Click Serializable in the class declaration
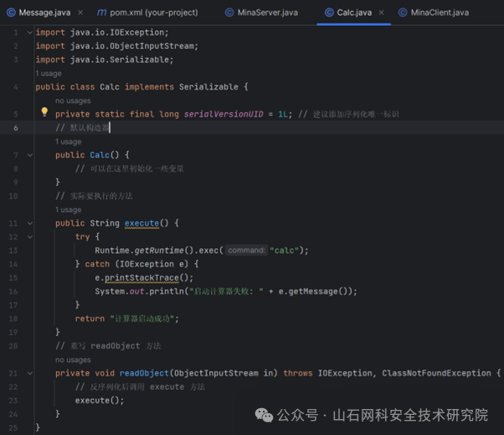This screenshot has height=435, width=504. pyautogui.click(x=208, y=87)
